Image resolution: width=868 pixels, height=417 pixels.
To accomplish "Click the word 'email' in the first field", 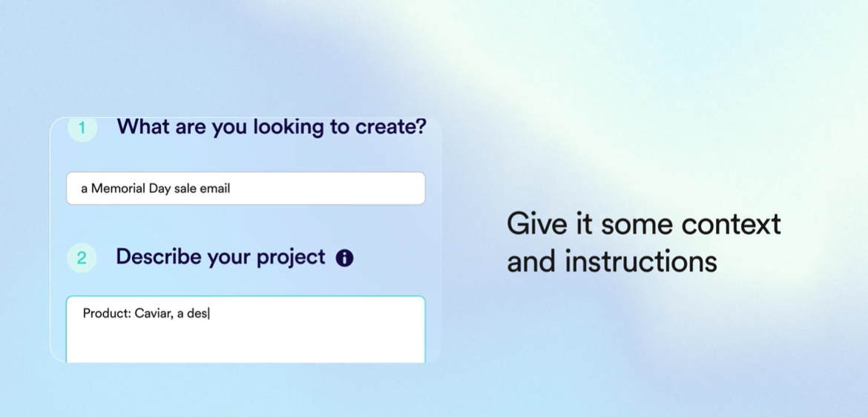I will (x=215, y=188).
